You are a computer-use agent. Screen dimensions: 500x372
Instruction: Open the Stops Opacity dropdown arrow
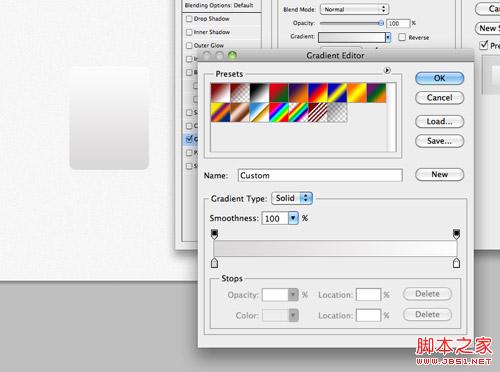tap(293, 295)
